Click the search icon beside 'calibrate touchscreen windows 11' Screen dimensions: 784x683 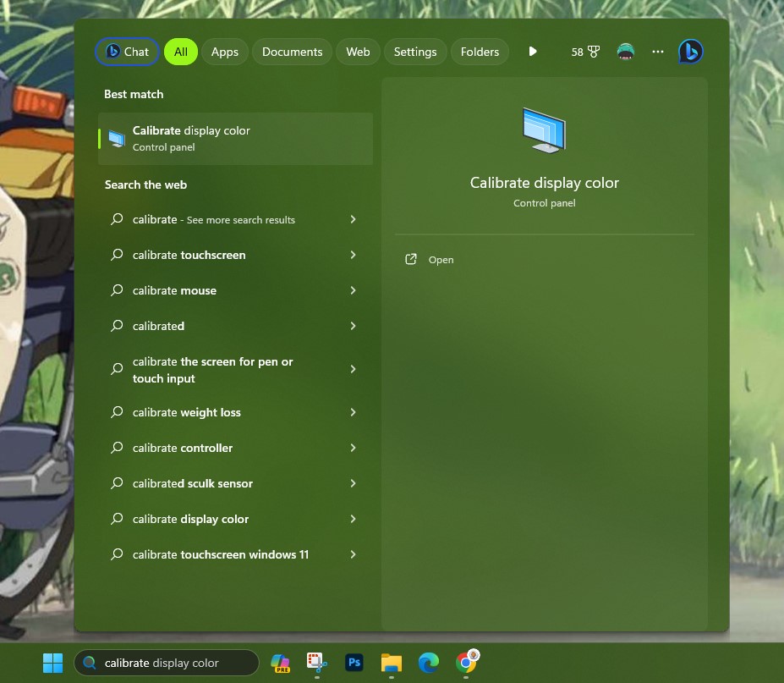click(117, 554)
